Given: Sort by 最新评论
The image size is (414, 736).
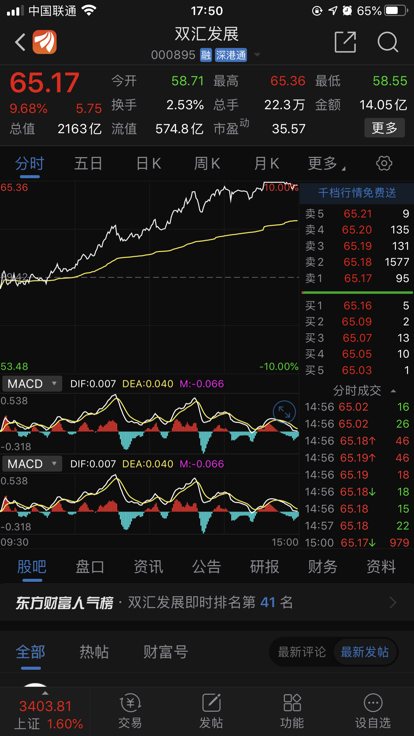Looking at the screenshot, I should coord(301,652).
